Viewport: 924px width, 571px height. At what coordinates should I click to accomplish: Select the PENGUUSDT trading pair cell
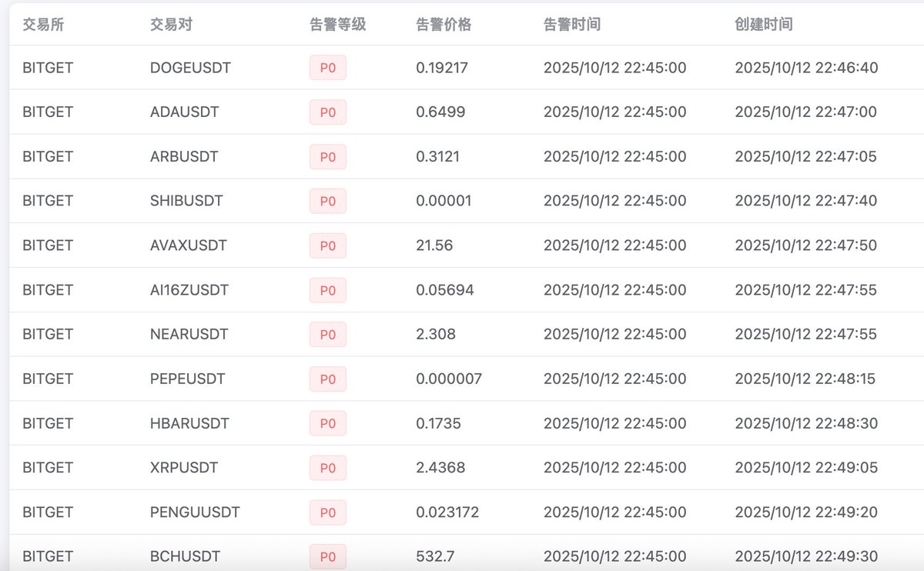click(x=195, y=513)
